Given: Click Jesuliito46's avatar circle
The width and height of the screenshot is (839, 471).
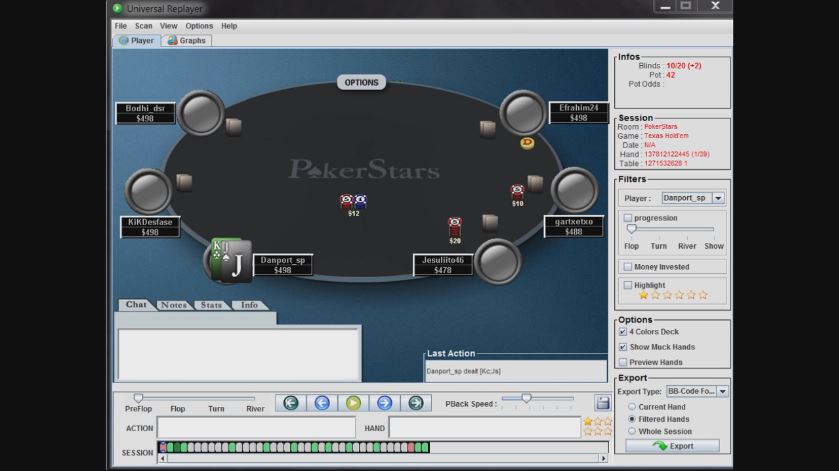Looking at the screenshot, I should pos(498,262).
